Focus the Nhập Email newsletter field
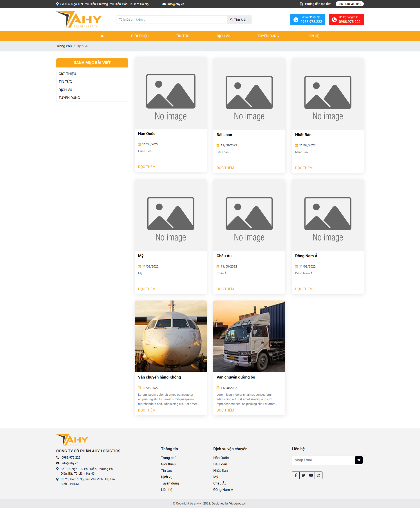The height and width of the screenshot is (508, 420). click(323, 460)
